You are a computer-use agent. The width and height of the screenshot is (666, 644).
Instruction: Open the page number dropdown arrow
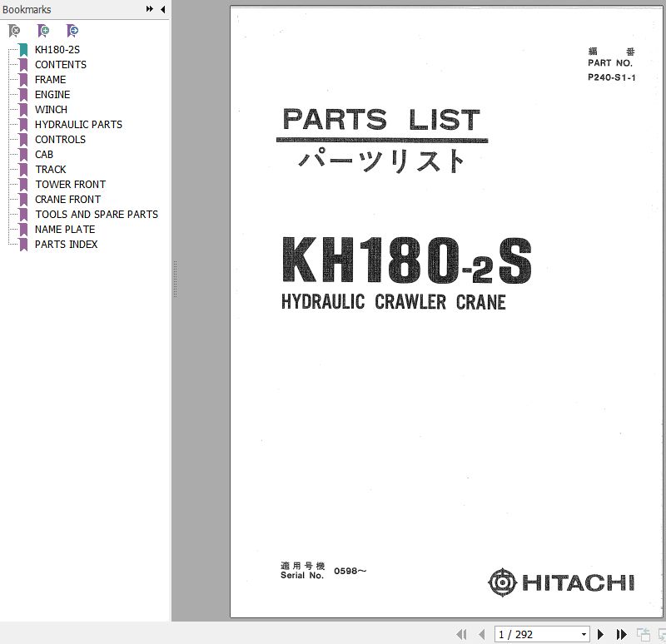point(584,634)
